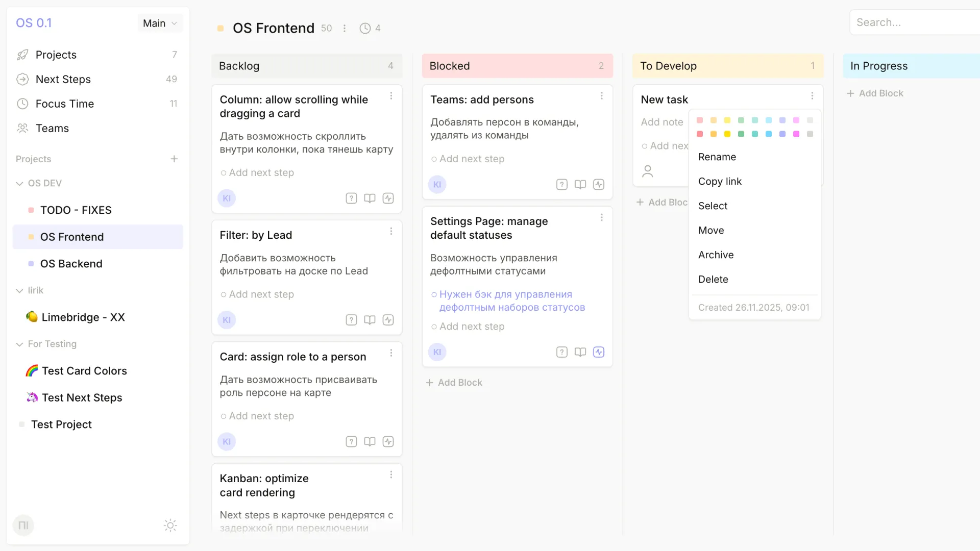Select Archive in the open context menu
The height and width of the screenshot is (551, 980).
click(x=716, y=255)
